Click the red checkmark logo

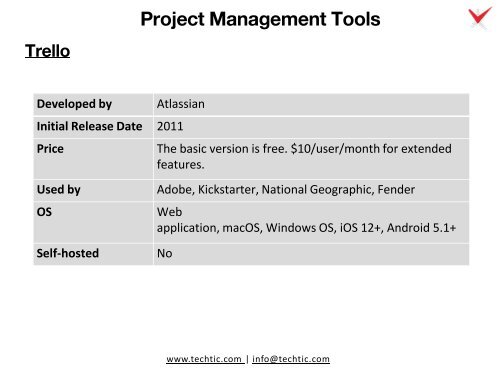(480, 17)
